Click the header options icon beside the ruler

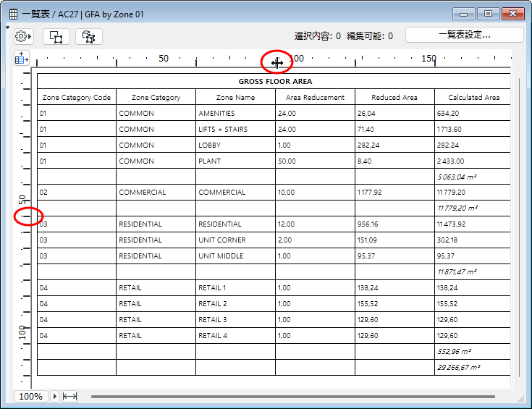coord(22,59)
